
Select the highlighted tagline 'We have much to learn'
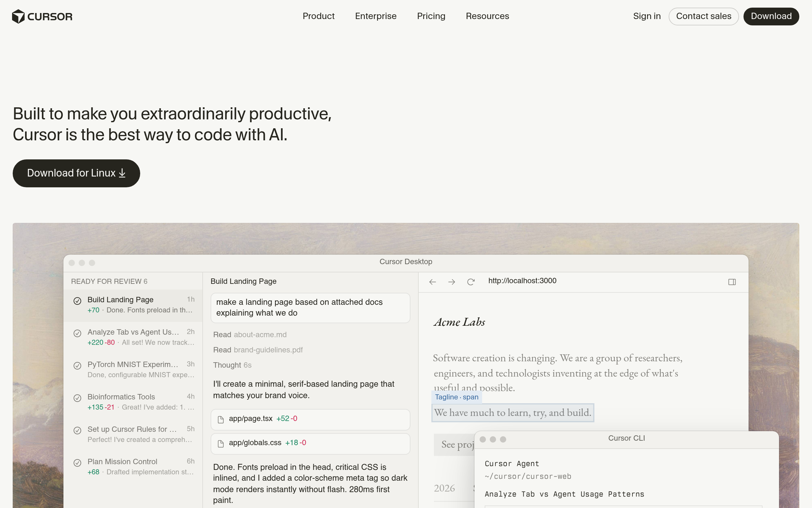[x=513, y=412]
